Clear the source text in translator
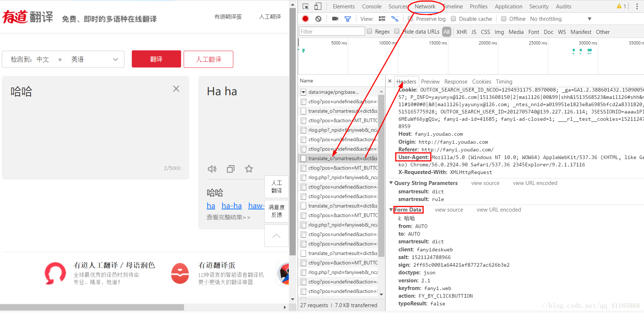Screen dimensions: 644x313 [176, 89]
